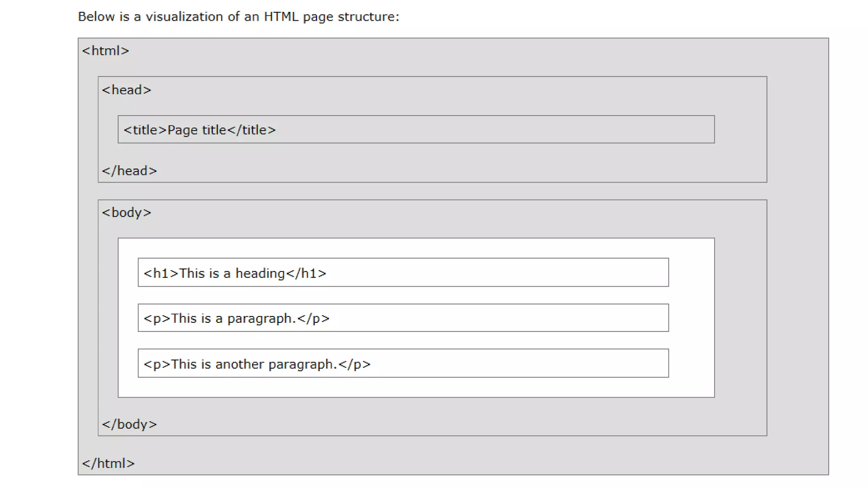
Task: Click the intro text about HTML page structure
Action: (x=239, y=17)
